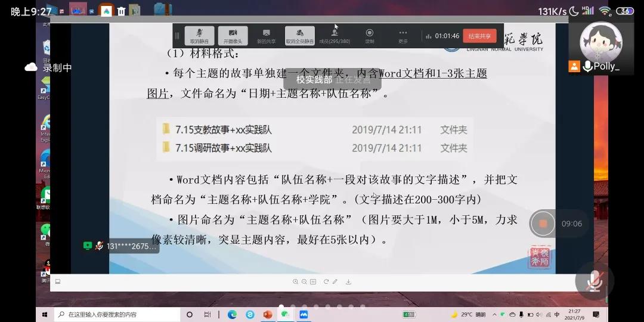Toggle 取消全员静音 for all participants
Screen dimensions: 644x322
tap(299, 36)
